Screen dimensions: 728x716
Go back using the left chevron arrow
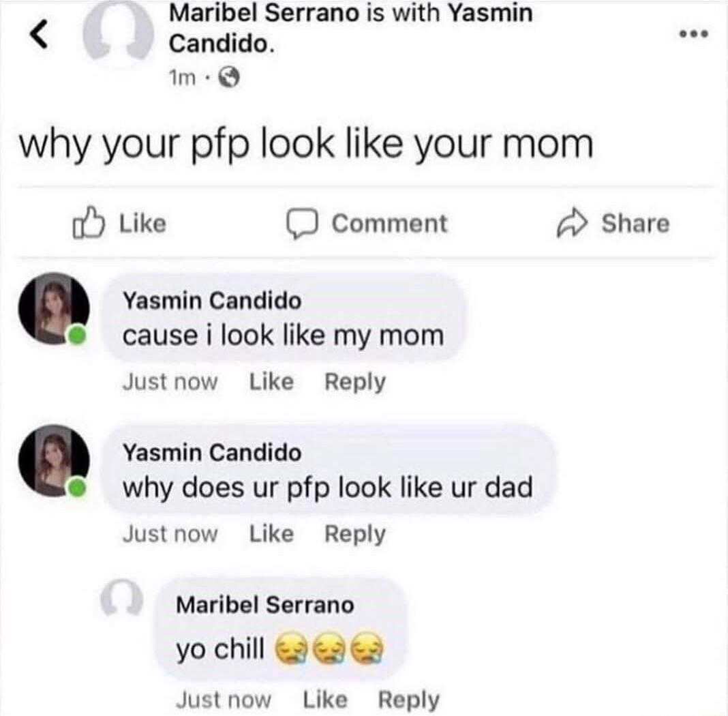pyautogui.click(x=39, y=34)
